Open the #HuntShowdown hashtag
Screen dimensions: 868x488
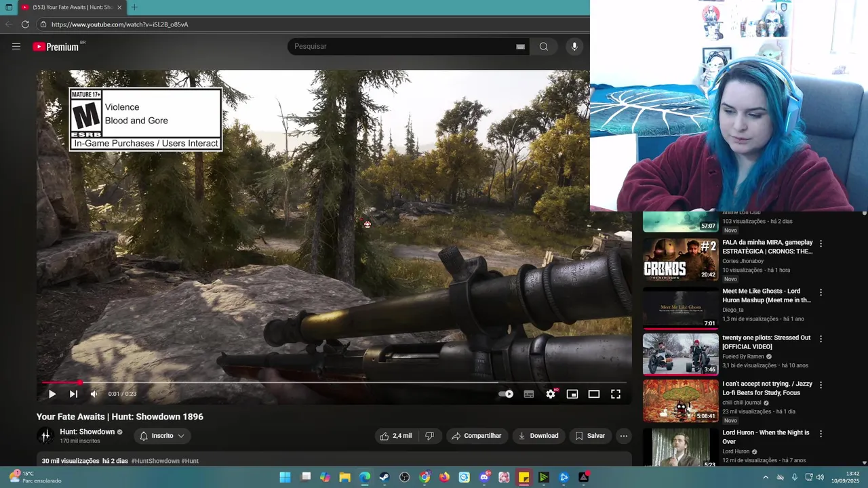pyautogui.click(x=155, y=461)
